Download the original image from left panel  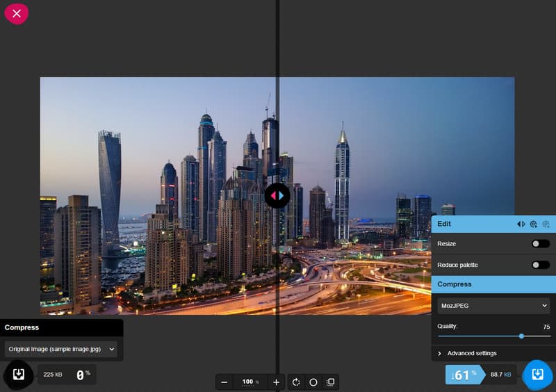(x=19, y=375)
